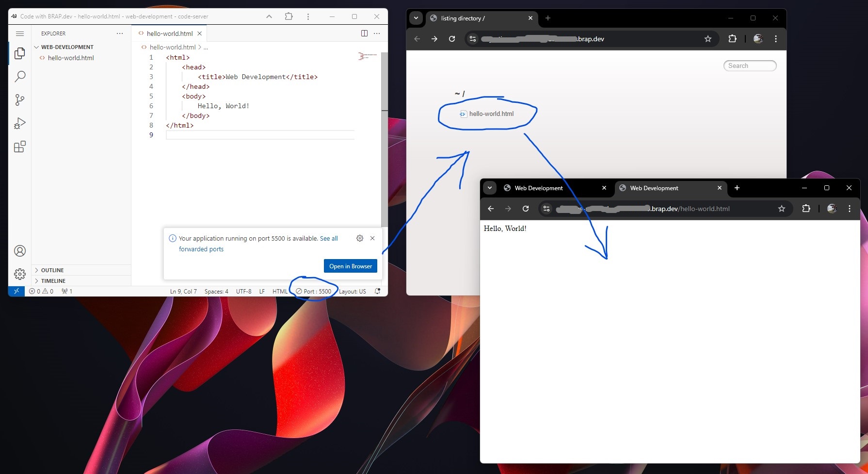Click the split editor icon above the editor
The width and height of the screenshot is (868, 474).
click(x=364, y=33)
